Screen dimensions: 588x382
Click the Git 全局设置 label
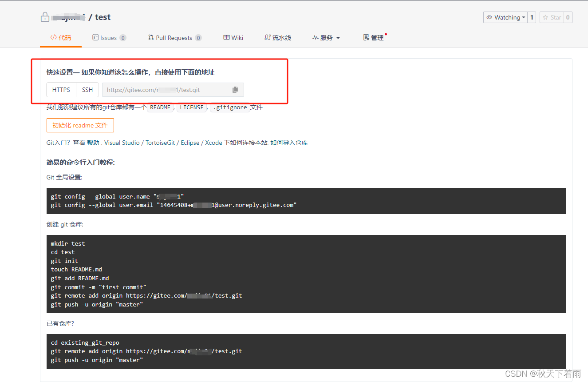click(64, 177)
